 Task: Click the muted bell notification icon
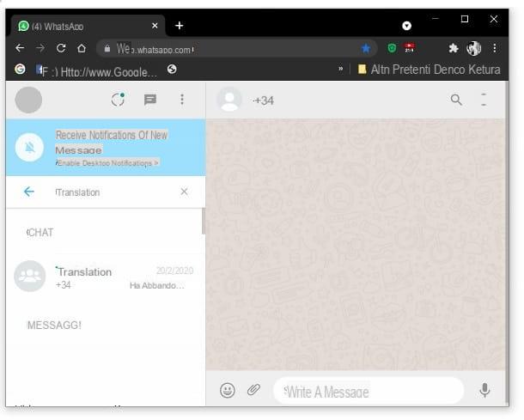click(x=30, y=148)
